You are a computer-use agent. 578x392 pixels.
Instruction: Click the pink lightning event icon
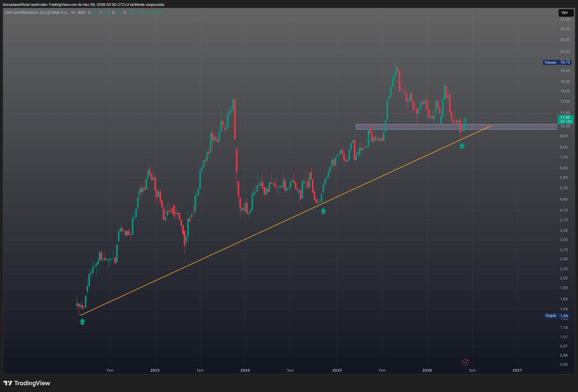click(466, 362)
